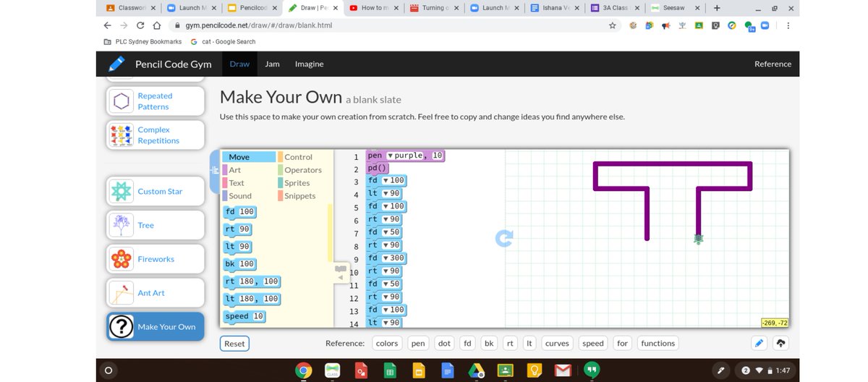Open the purple color dropdown on pen block
Screen dimensions: 868x382
[x=391, y=156]
